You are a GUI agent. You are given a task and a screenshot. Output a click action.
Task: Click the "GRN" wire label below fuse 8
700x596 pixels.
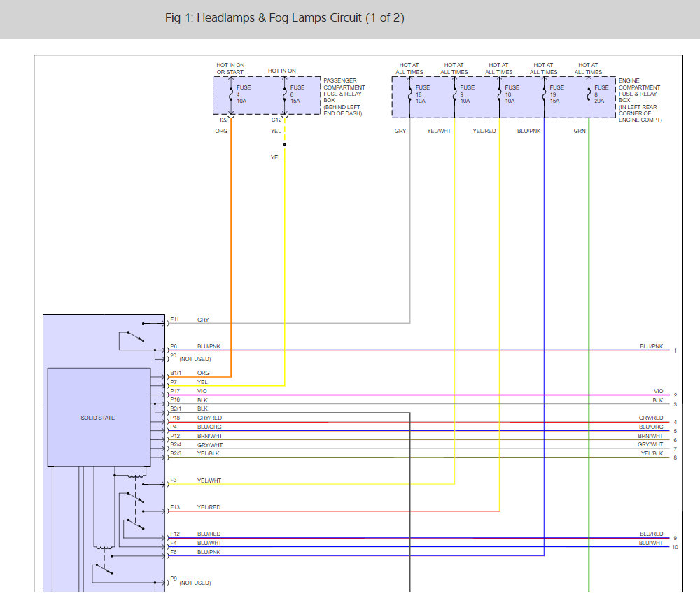[580, 131]
